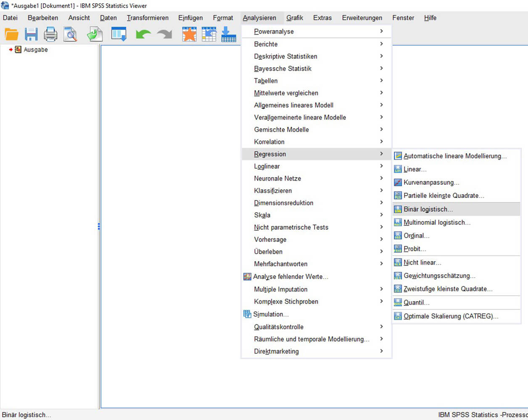Open Print Preview magnifier icon
This screenshot has width=528, height=420.
click(x=70, y=34)
